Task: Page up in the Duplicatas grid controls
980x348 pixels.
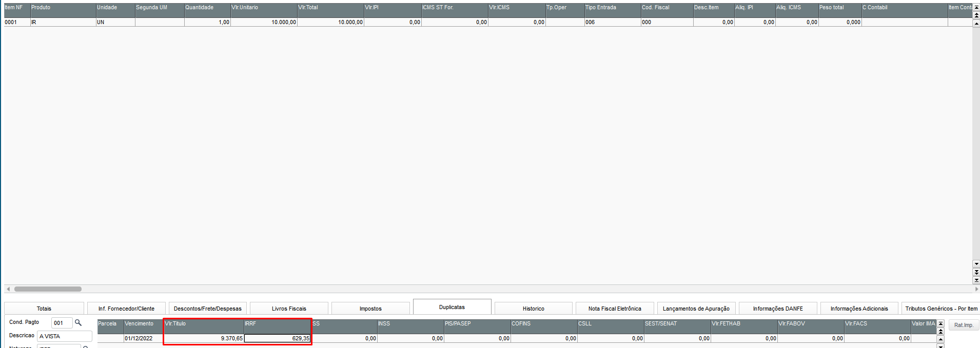Action: pyautogui.click(x=940, y=332)
